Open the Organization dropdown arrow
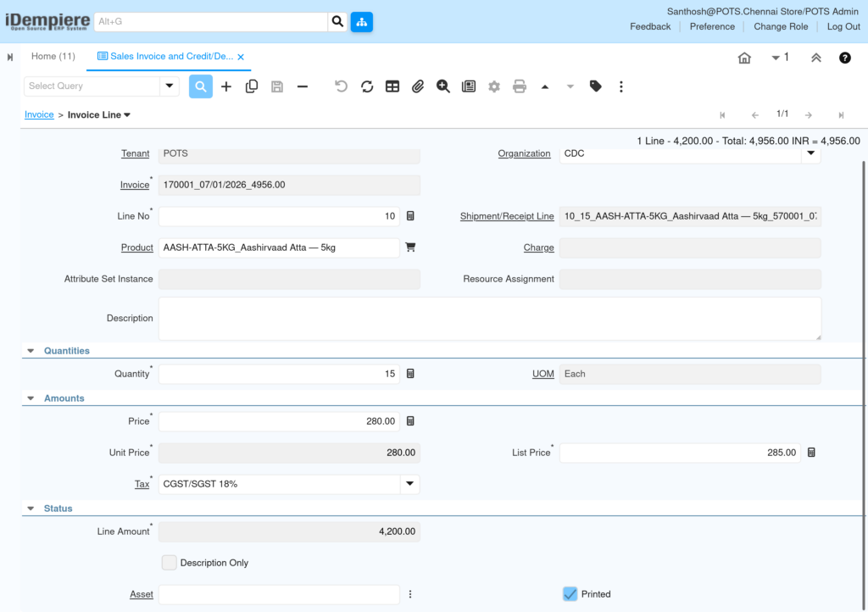The image size is (868, 612). click(810, 153)
